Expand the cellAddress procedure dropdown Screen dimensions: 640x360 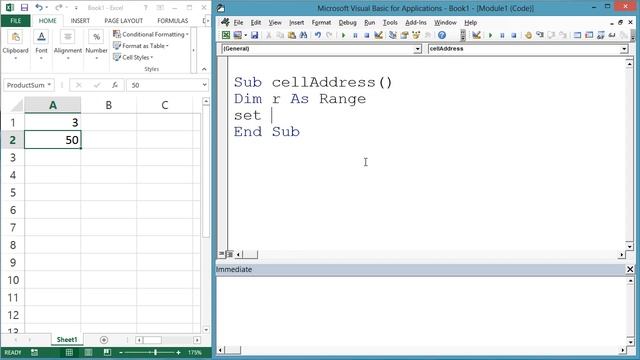point(624,49)
